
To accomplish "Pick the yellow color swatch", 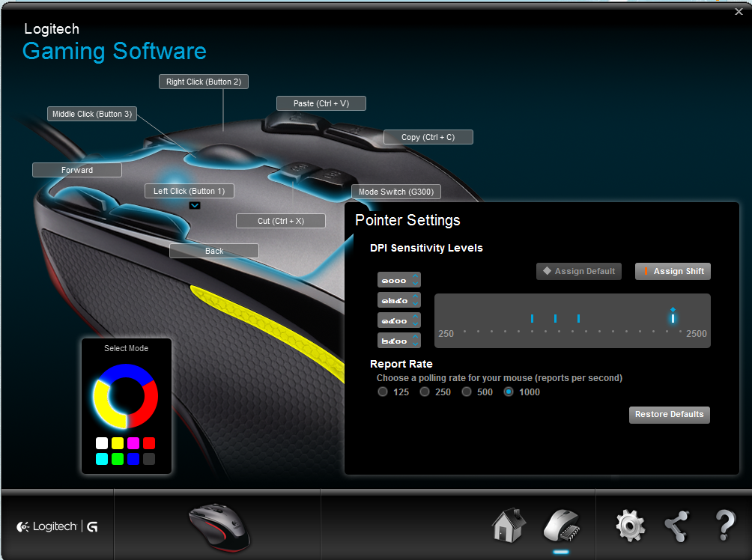I will tap(118, 443).
